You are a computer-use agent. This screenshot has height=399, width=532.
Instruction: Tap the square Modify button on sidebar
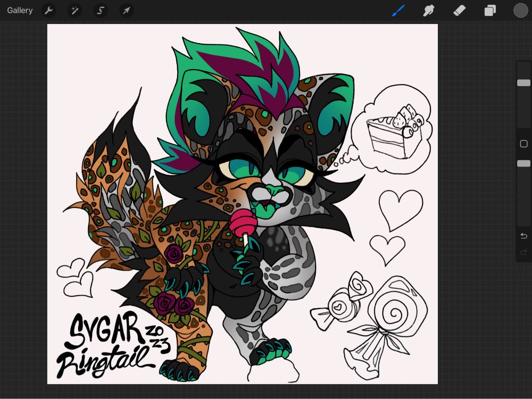pyautogui.click(x=523, y=144)
